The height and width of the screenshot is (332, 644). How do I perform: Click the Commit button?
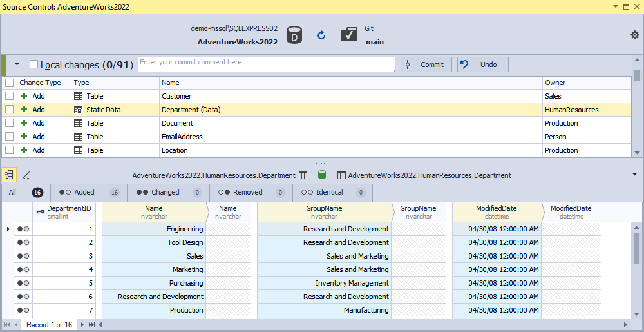pyautogui.click(x=426, y=64)
